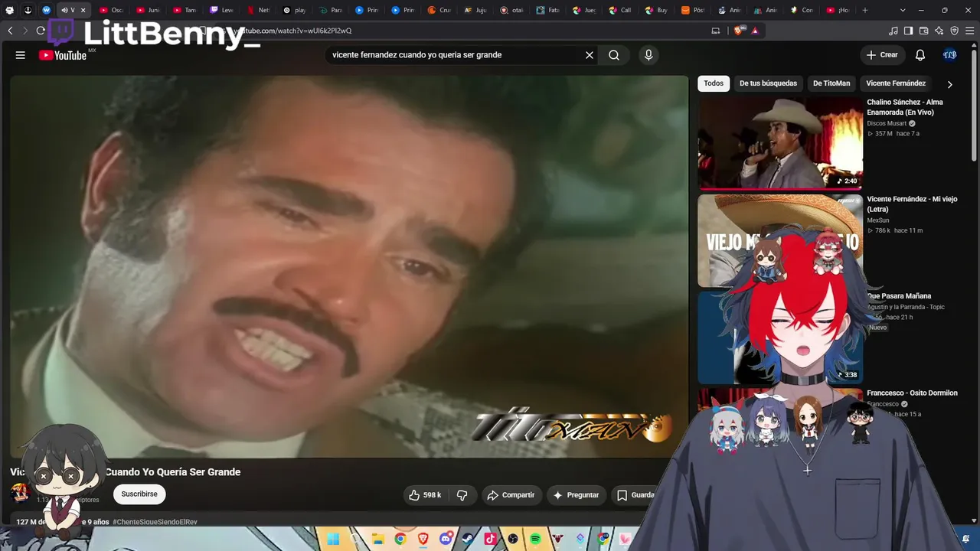The image size is (980, 551).
Task: Switch to the Crunchyroll tab
Action: click(x=439, y=10)
